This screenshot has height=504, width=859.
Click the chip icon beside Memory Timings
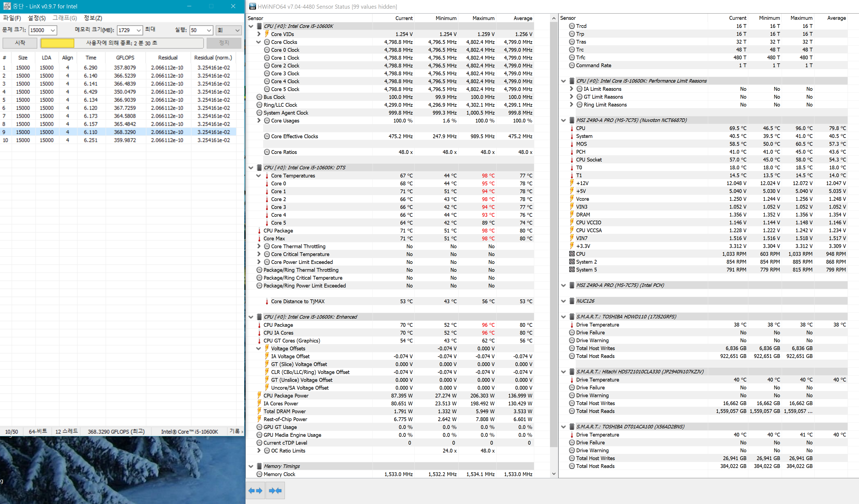click(259, 466)
